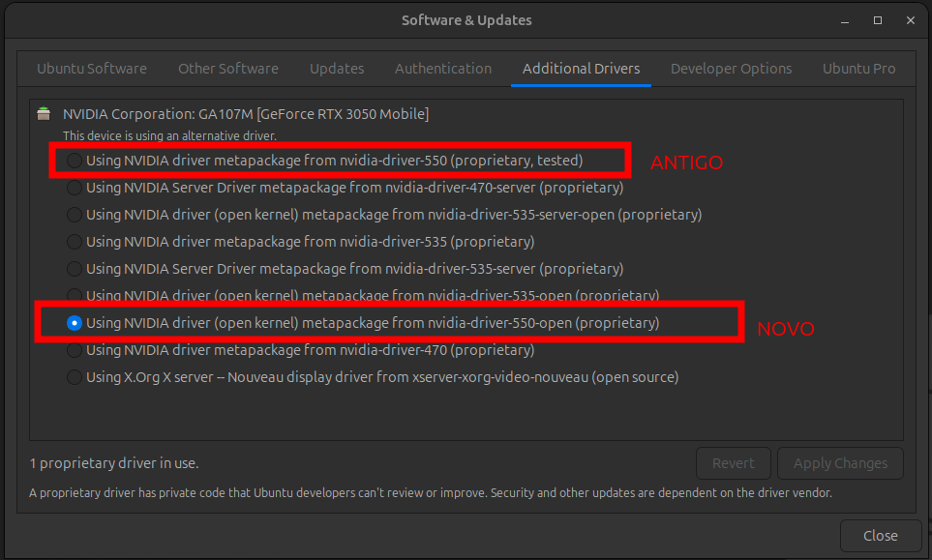
Task: Click the NVIDIA device card icon
Action: (44, 113)
